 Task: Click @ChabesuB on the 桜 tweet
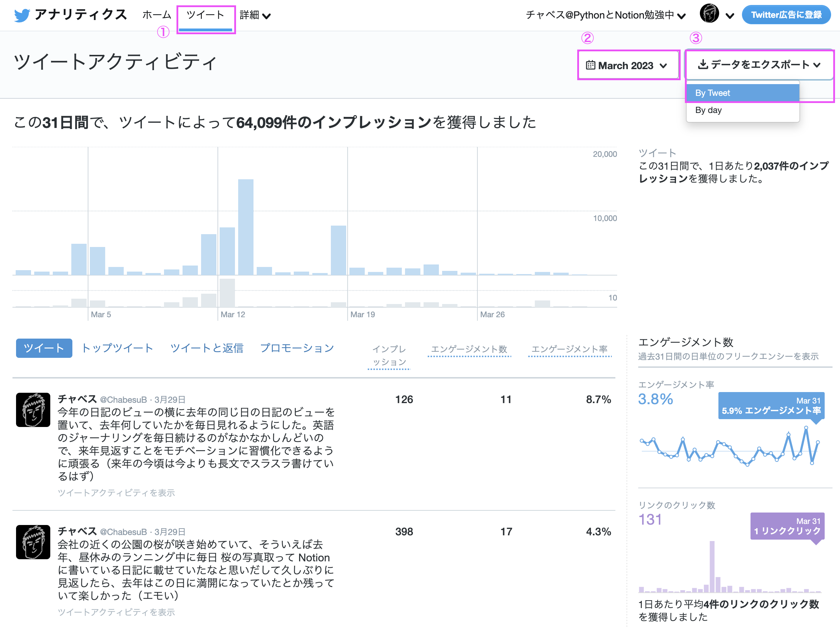(123, 531)
